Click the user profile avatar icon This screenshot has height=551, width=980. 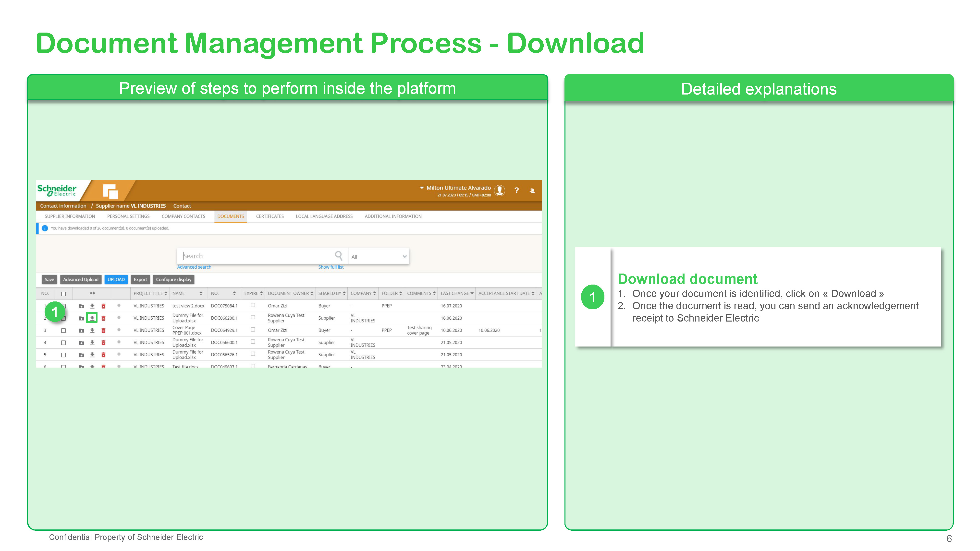500,191
